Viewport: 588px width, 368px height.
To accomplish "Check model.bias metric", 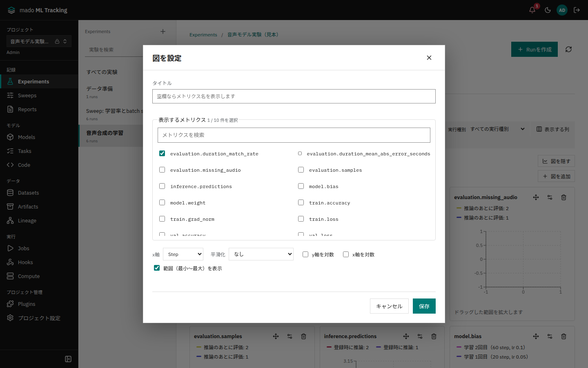I will point(301,186).
